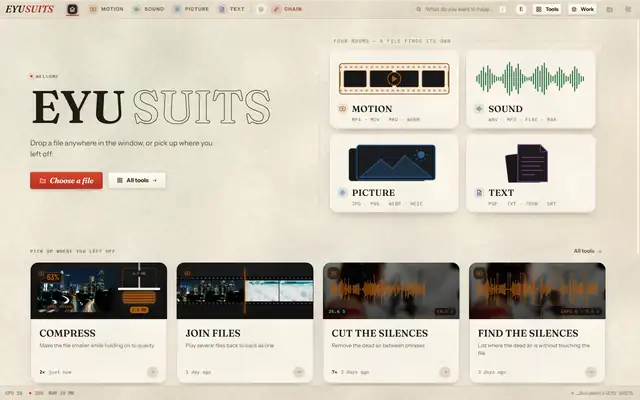The image size is (640, 400).
Task: Open the Text room card
Action: point(531,173)
